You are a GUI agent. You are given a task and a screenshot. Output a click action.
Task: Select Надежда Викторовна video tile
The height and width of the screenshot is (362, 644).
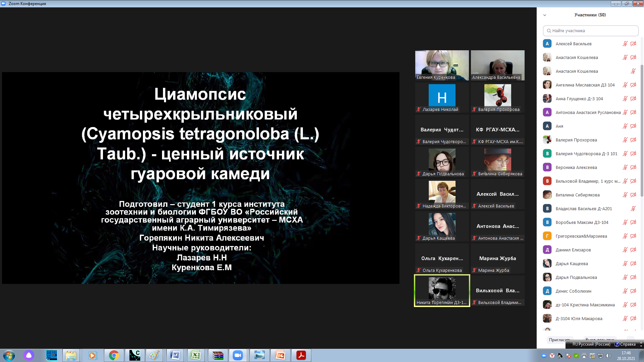[442, 194]
